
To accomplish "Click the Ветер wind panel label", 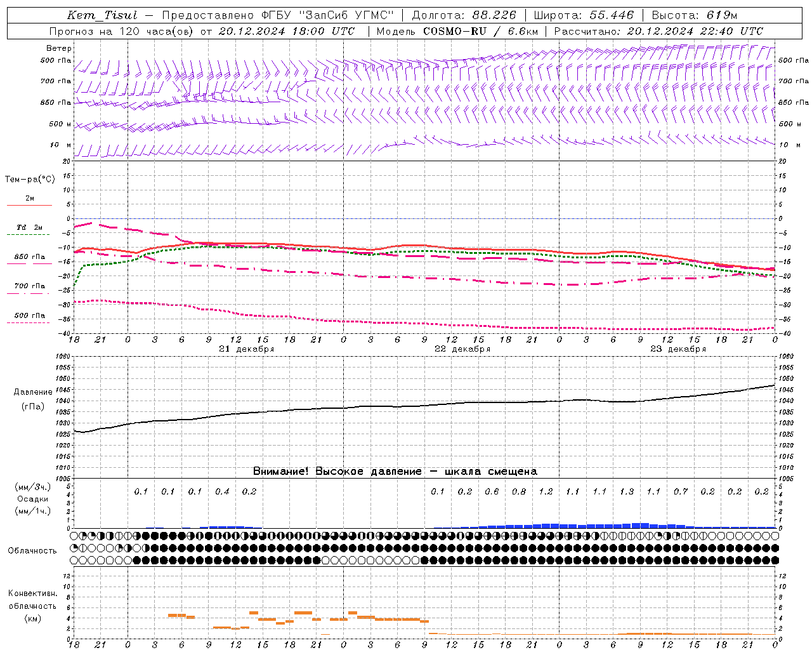I will pyautogui.click(x=59, y=48).
